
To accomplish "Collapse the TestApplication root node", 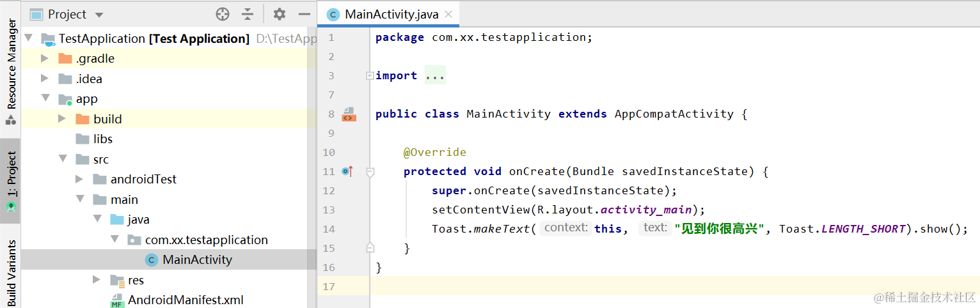I will point(28,38).
